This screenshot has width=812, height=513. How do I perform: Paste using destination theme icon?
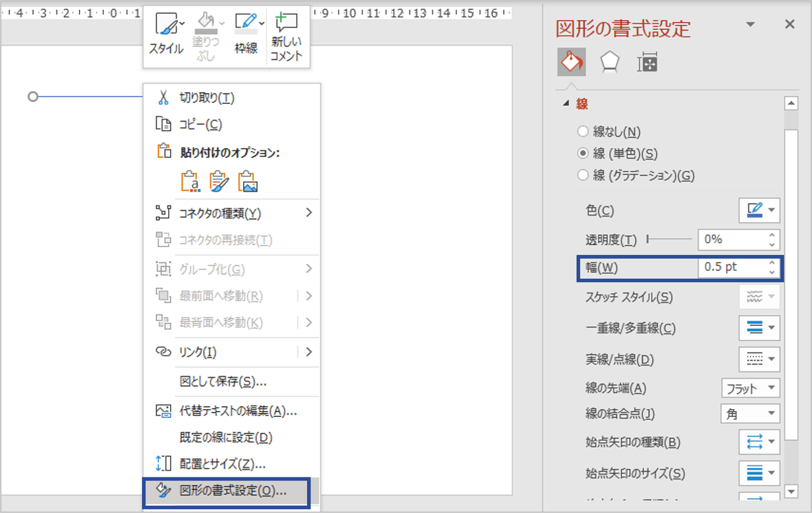[191, 182]
